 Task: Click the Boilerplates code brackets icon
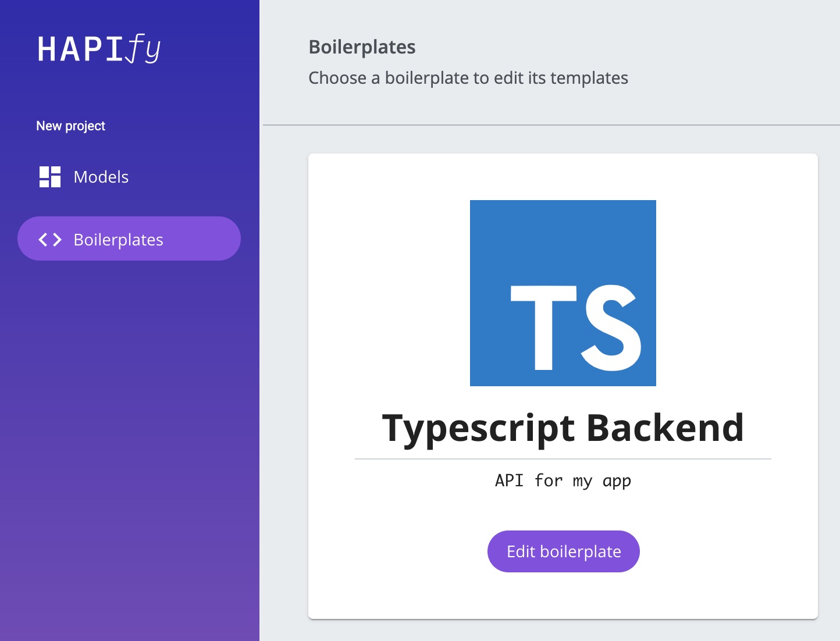tap(50, 240)
